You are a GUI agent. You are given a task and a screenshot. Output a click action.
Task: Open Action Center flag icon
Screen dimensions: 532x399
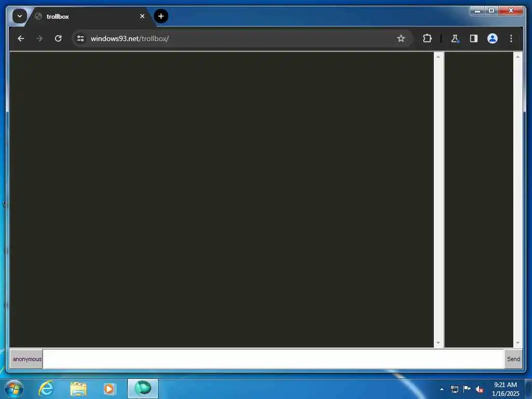point(467,389)
